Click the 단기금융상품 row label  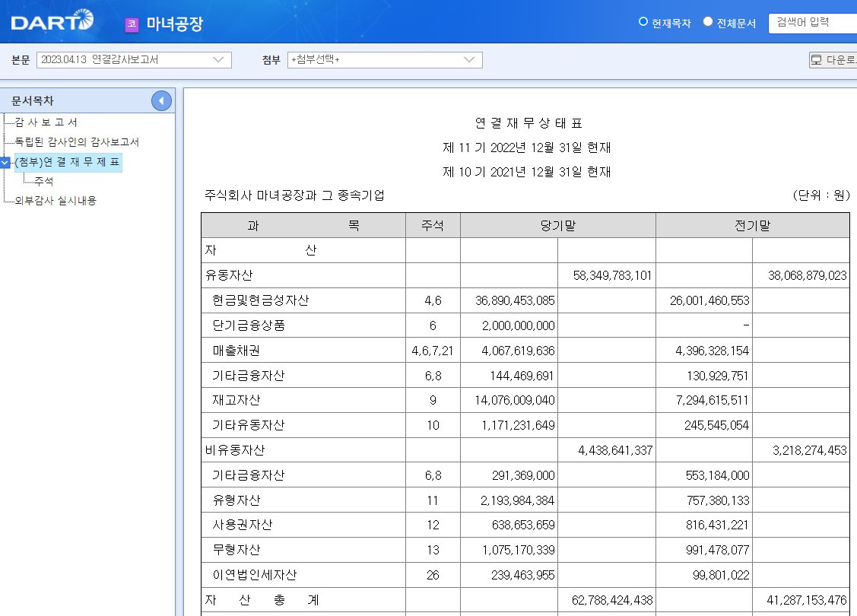[x=249, y=325]
